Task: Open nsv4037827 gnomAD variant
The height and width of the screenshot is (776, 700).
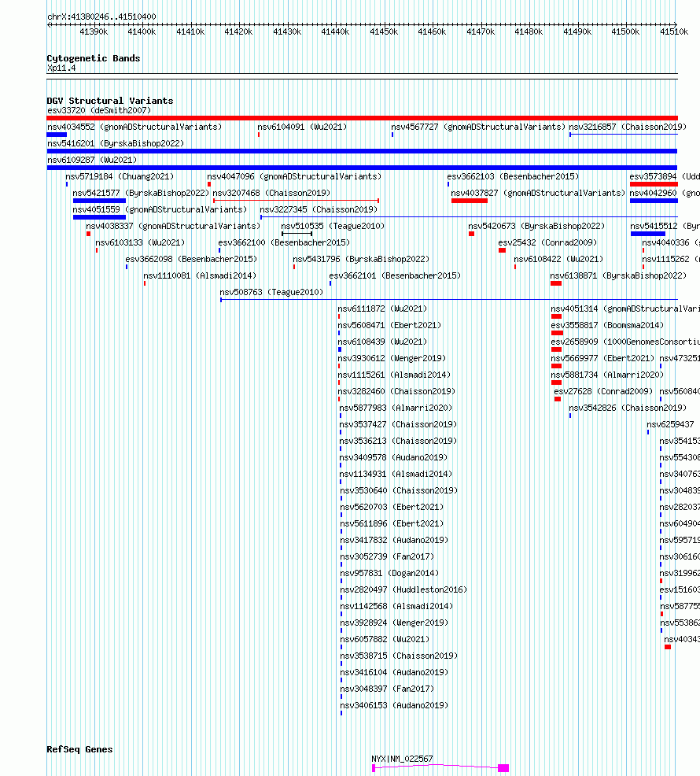Action: point(538,193)
